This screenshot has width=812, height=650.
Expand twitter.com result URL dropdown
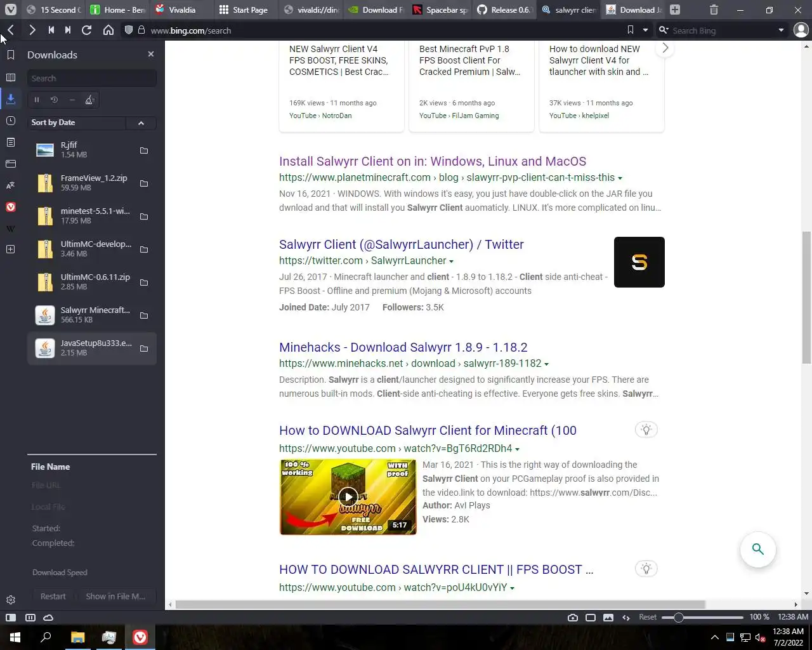[x=451, y=262]
